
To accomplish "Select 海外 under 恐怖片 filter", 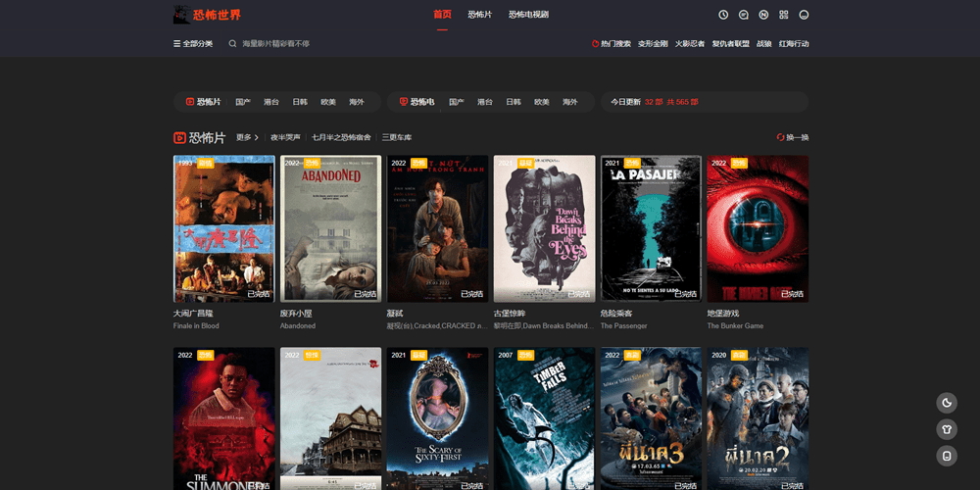I will coord(357,102).
